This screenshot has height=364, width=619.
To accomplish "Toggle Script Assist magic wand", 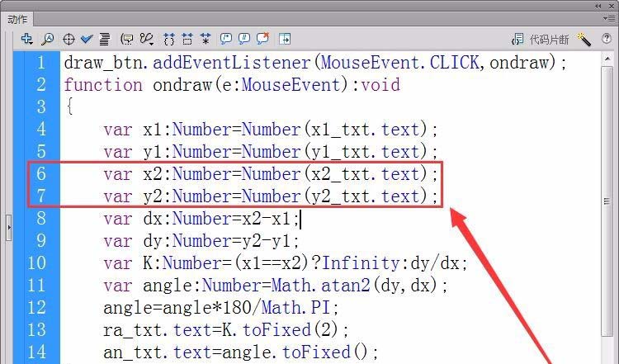I will tap(584, 39).
